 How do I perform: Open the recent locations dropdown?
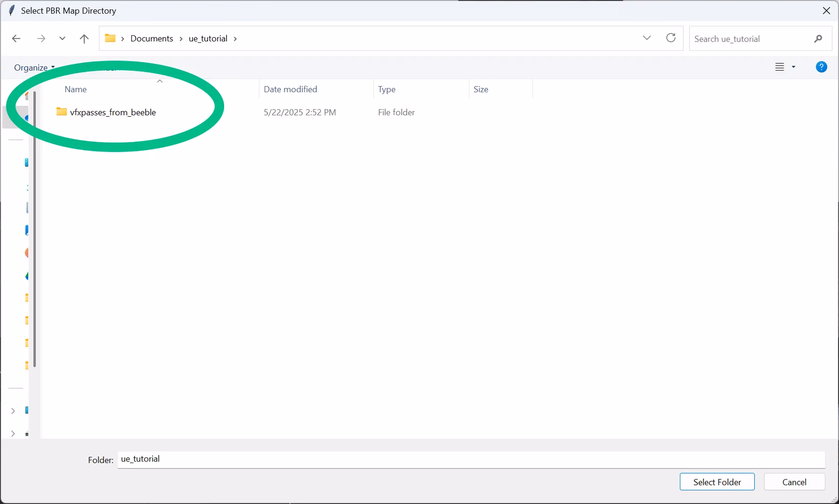[x=62, y=39]
